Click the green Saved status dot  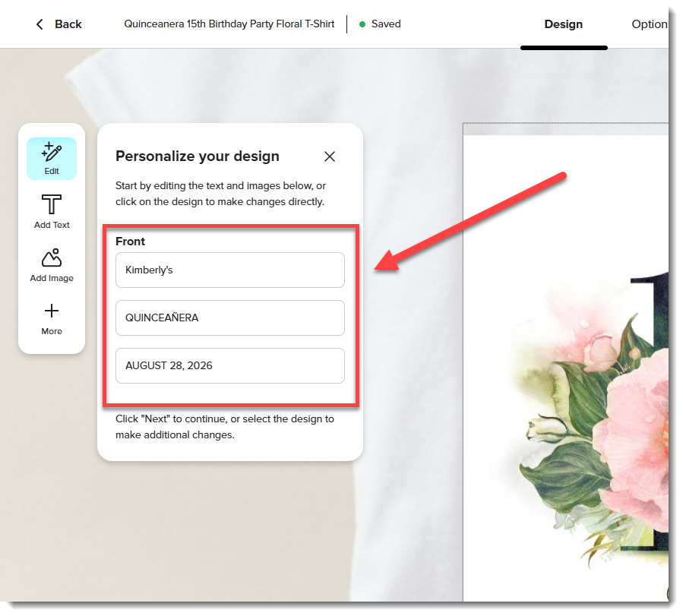[x=362, y=24]
